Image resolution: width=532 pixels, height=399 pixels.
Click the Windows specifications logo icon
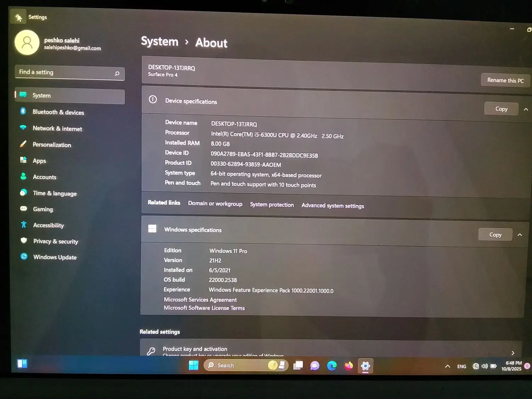tap(152, 228)
